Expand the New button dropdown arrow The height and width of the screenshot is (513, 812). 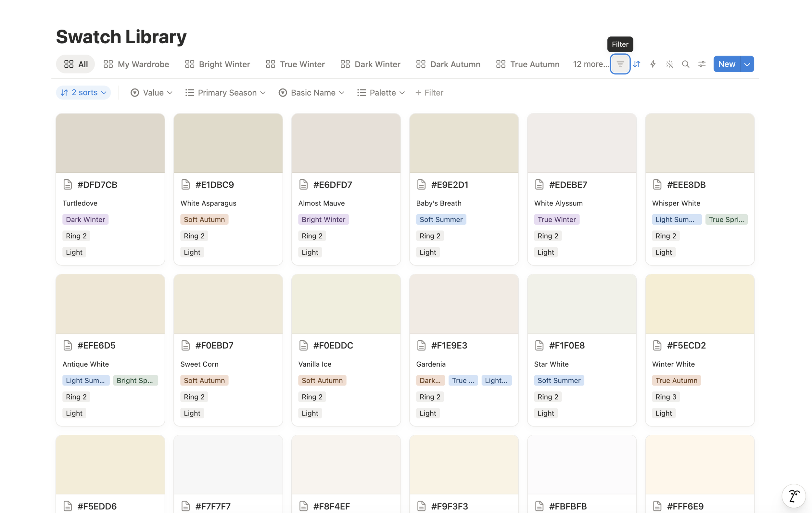[747, 64]
